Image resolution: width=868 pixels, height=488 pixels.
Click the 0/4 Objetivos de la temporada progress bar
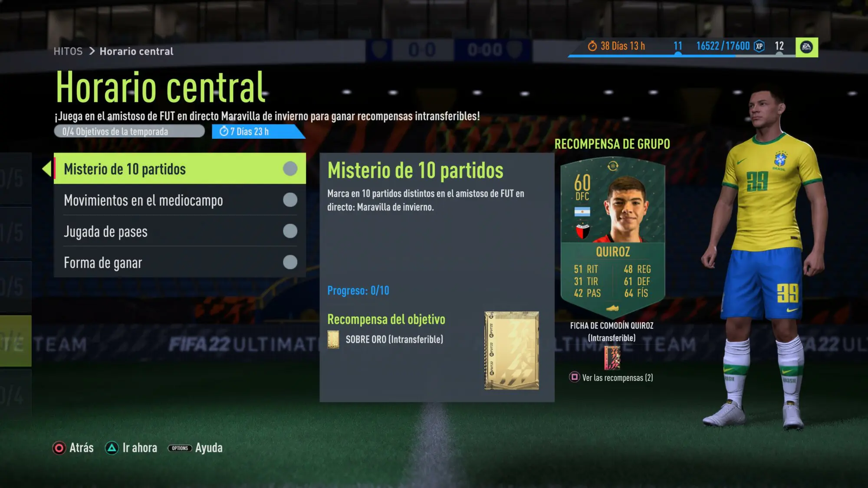[x=129, y=131]
